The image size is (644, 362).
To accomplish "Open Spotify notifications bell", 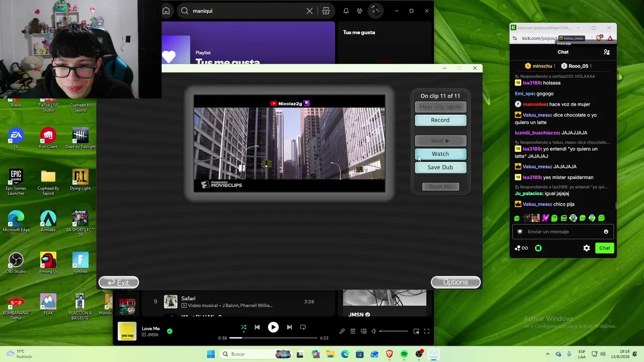I will [346, 11].
